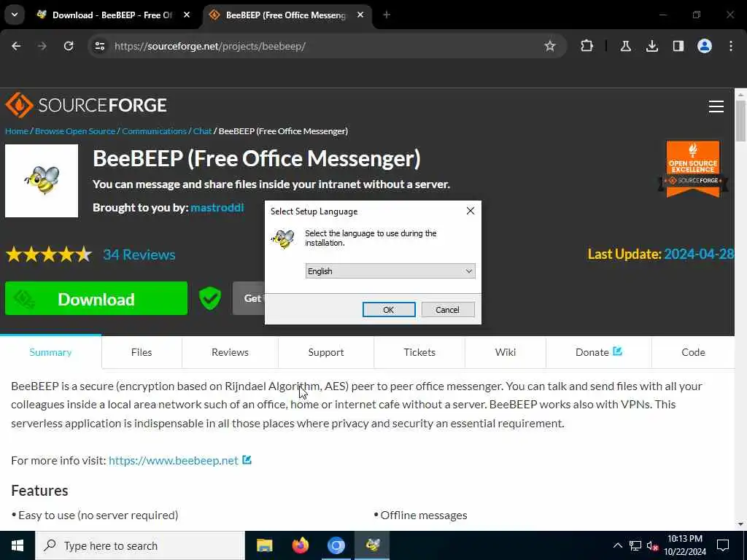747x560 pixels.
Task: Click the network icon in system tray
Action: tap(635, 545)
